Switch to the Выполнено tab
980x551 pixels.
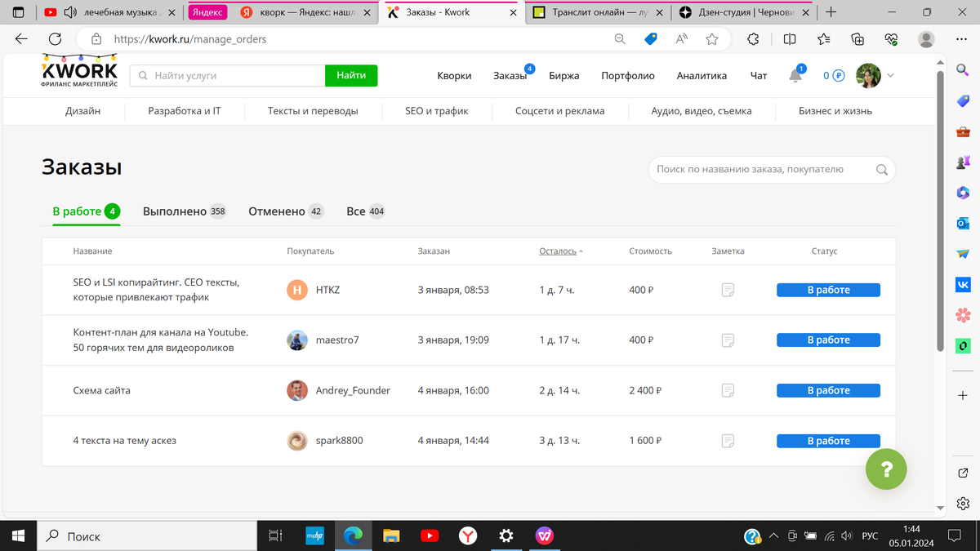[x=185, y=211]
